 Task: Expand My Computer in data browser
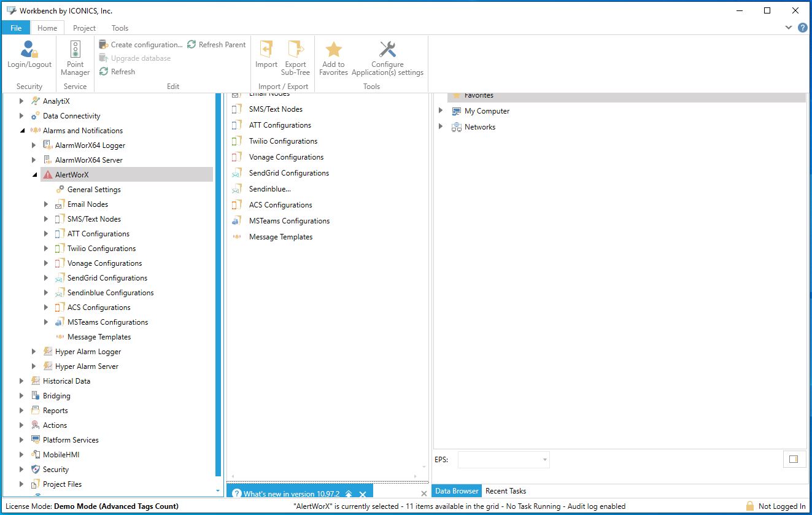(x=441, y=111)
